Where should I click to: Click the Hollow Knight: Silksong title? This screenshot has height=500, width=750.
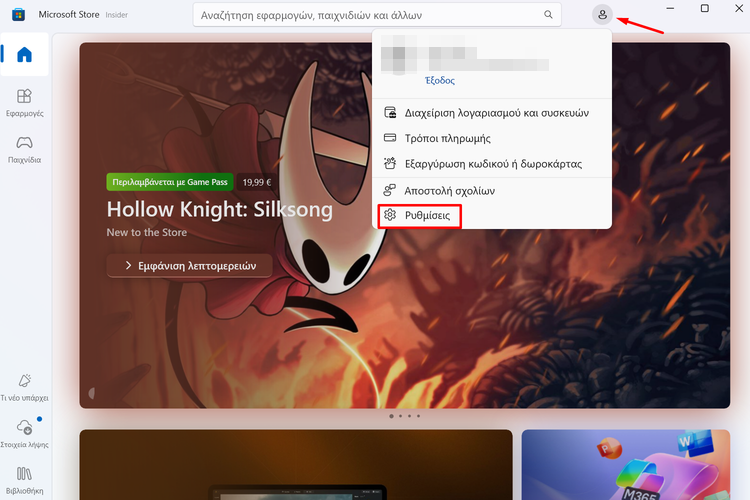220,210
